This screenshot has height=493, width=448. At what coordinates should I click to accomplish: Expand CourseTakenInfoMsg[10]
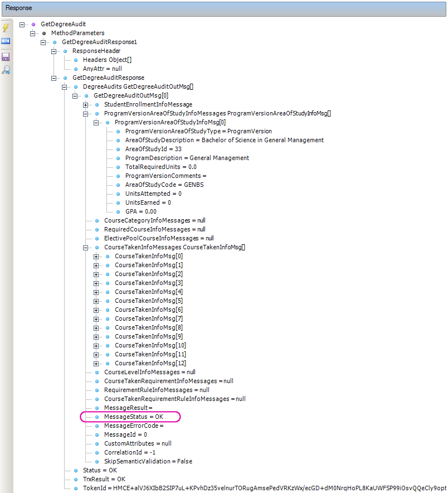[x=96, y=346]
